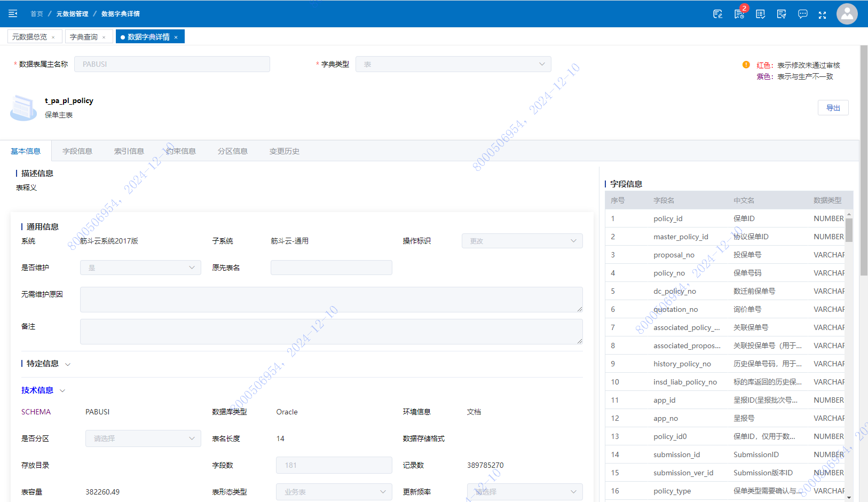Expand the 特定信息 section chevron
Image resolution: width=868 pixels, height=502 pixels.
(x=68, y=364)
